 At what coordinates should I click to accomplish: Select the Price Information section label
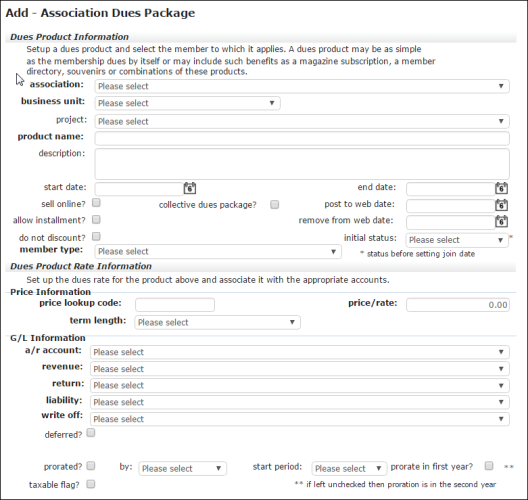coord(51,292)
